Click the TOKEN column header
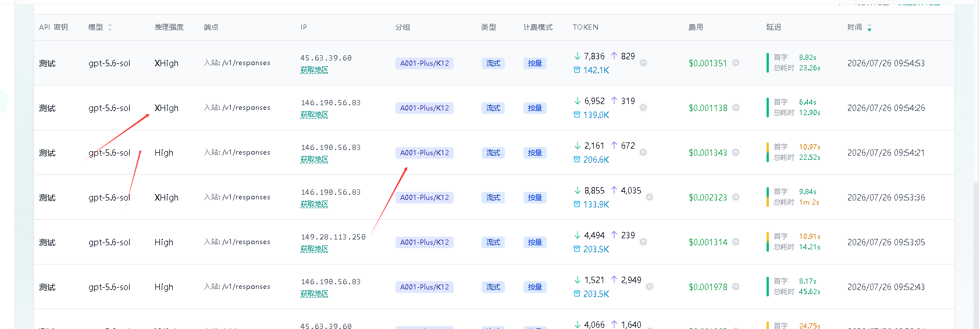Viewport: 980px width, 329px height. coord(586,27)
